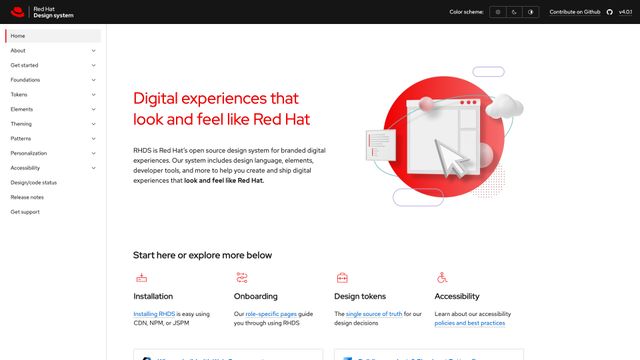Viewport: 640px width, 360px height.
Task: Follow the Installing RHDS link
Action: [x=154, y=314]
